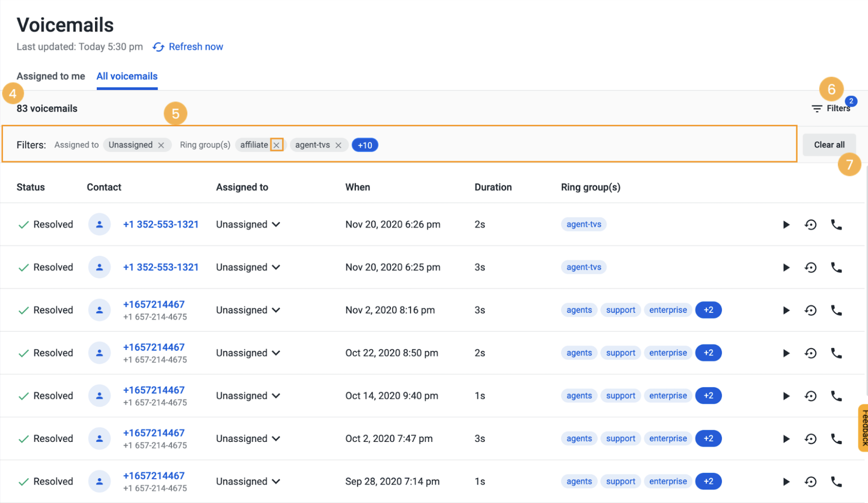Open history icon for Nov 2 voicemail

[x=811, y=310]
